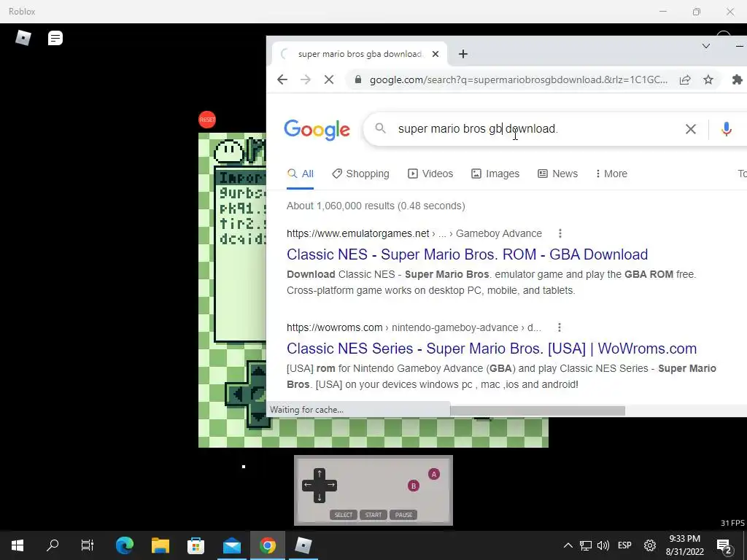The image size is (747, 560).
Task: Open File Explorer from the taskbar
Action: 160,545
